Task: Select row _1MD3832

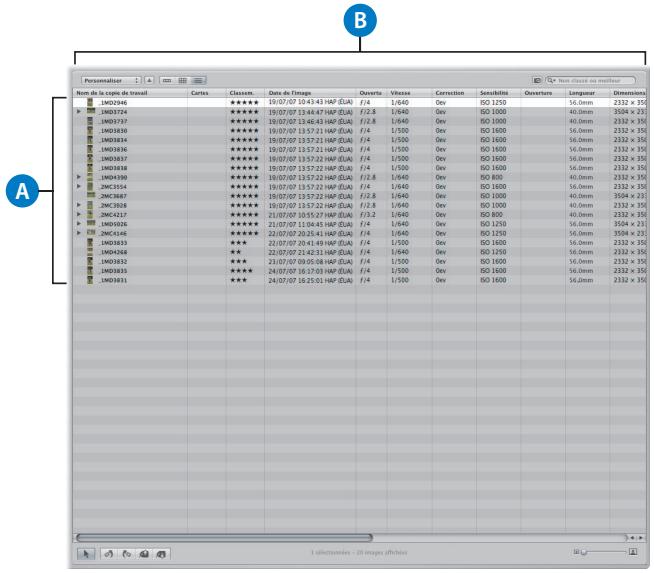Action: (360, 261)
